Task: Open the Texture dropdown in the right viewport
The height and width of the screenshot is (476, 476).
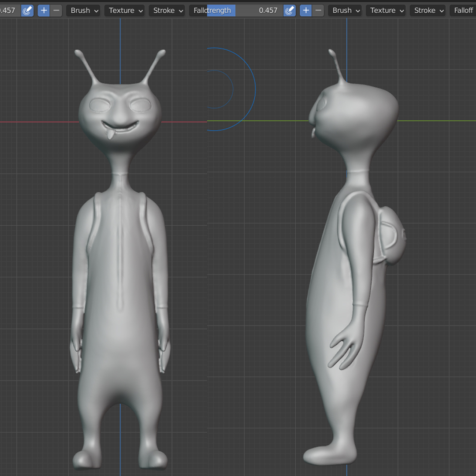Action: 386,10
